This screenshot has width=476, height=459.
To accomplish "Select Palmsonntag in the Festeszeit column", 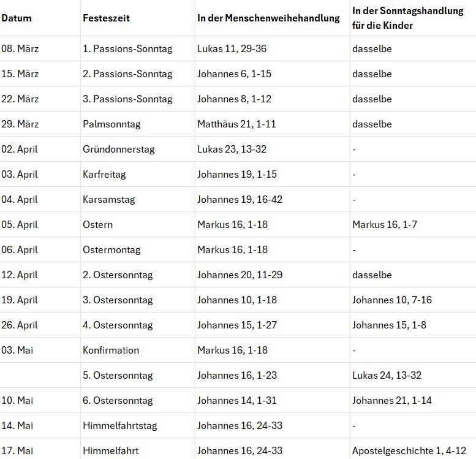I will pos(111,124).
